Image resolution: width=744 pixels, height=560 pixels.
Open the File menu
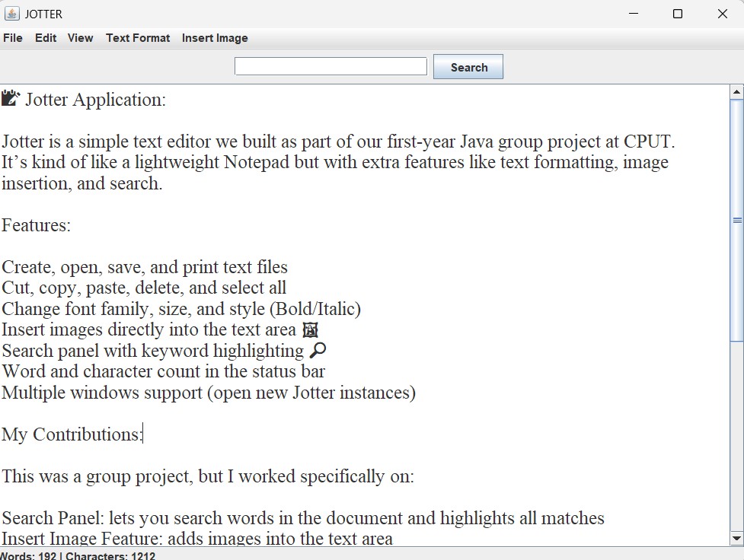(13, 38)
